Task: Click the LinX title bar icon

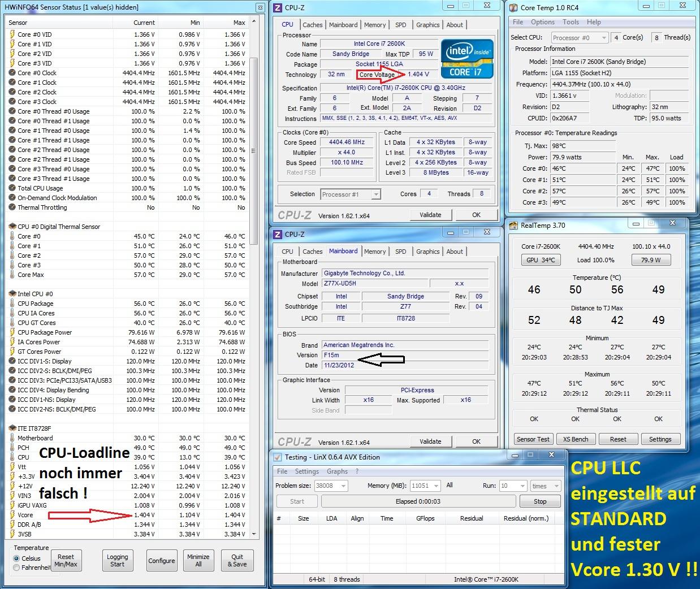Action: (278, 457)
